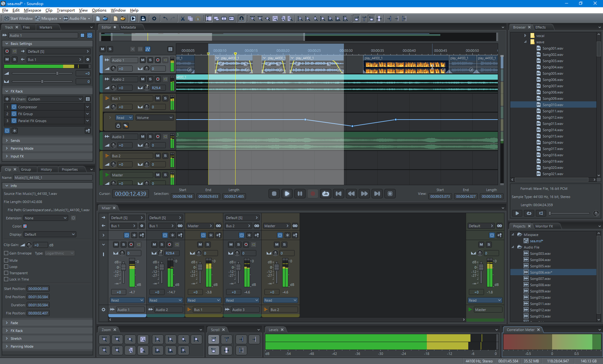Expand the Fade section in Clip panel

pos(47,323)
